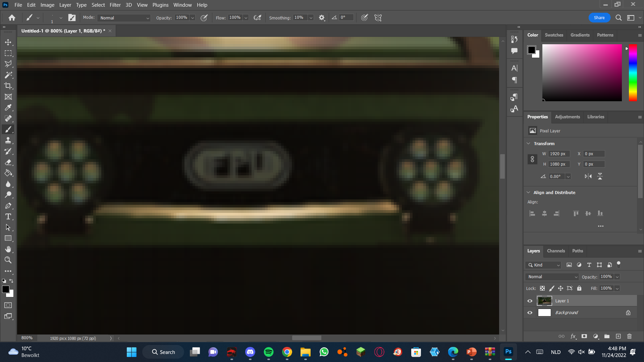The width and height of the screenshot is (644, 362).
Task: Open the Image menu
Action: point(47,5)
